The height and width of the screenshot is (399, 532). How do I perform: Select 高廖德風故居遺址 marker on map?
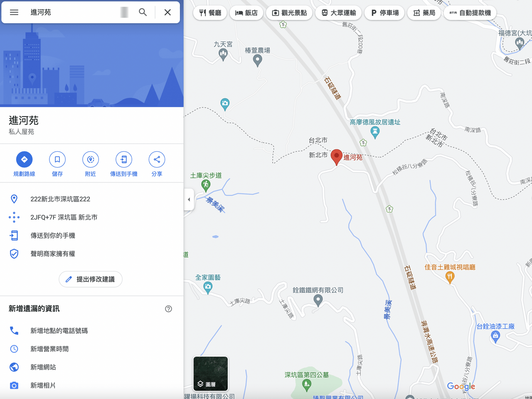(x=375, y=133)
